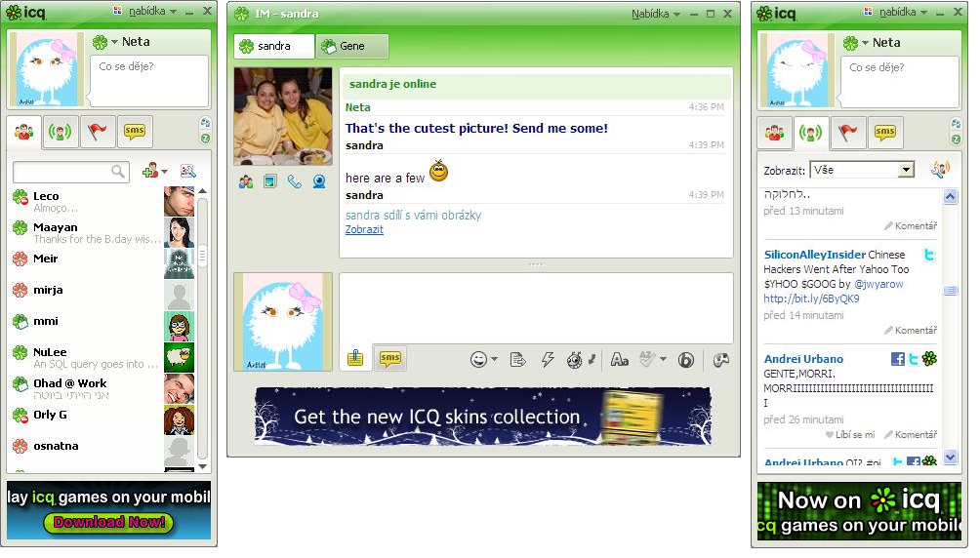Click the find users icon beside add contact
The width and height of the screenshot is (980, 558).
187,172
